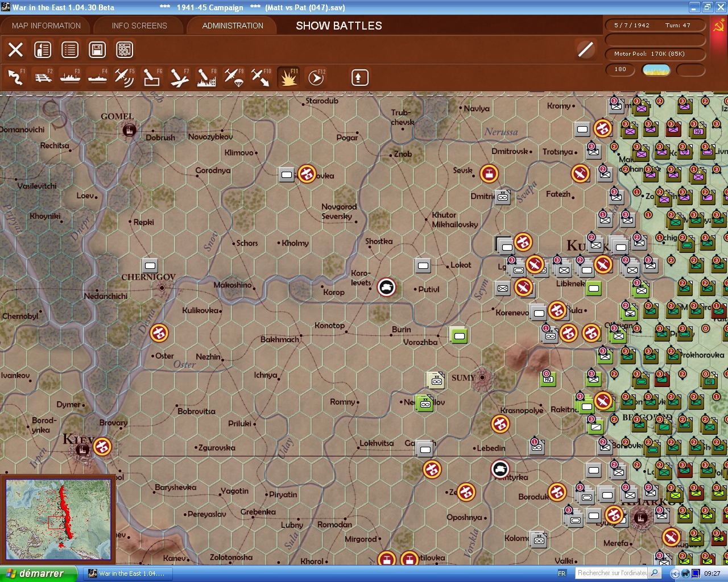
Task: Click the black tank battle marker near Korolevets
Action: (387, 288)
